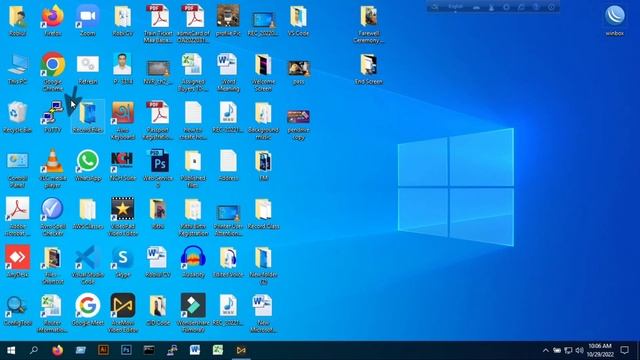The height and width of the screenshot is (360, 640).
Task: Open Command Prompt from the taskbar
Action: [x=149, y=350]
